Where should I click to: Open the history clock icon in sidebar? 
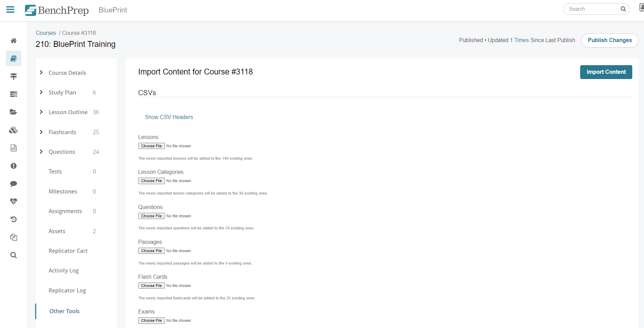[x=13, y=219]
